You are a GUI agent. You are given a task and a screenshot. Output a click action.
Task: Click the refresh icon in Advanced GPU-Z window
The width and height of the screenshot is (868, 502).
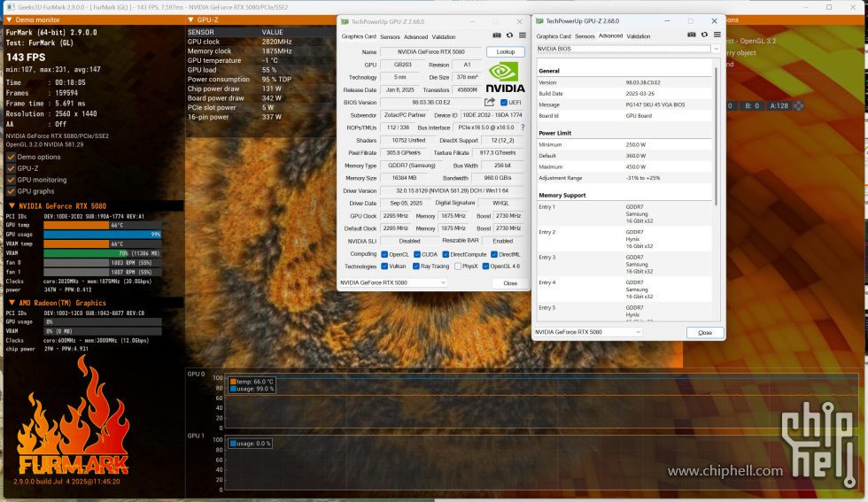coord(702,36)
